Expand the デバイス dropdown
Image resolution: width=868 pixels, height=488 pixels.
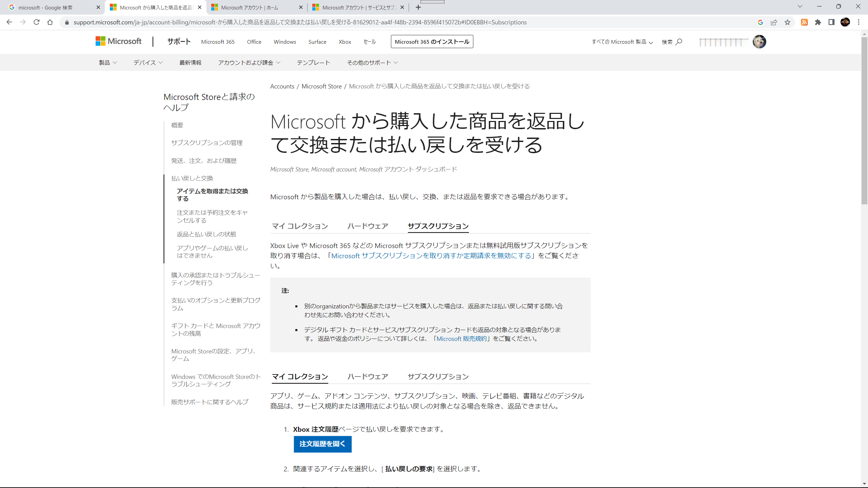148,63
